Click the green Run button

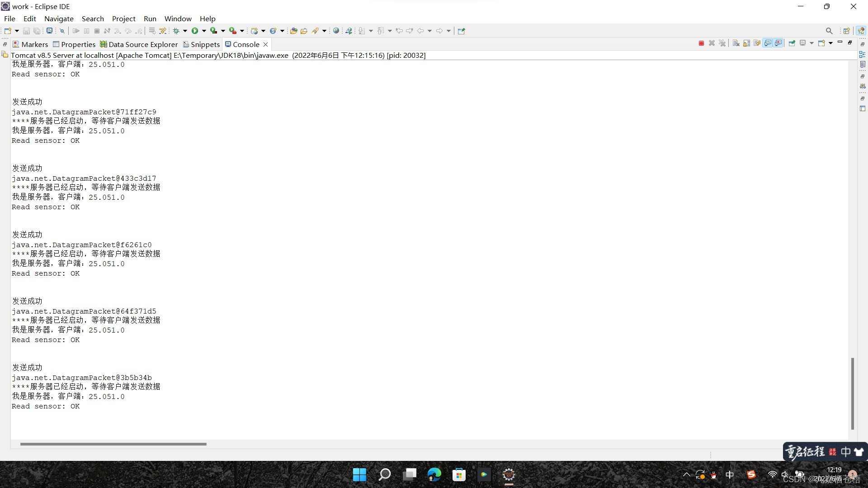(x=195, y=31)
